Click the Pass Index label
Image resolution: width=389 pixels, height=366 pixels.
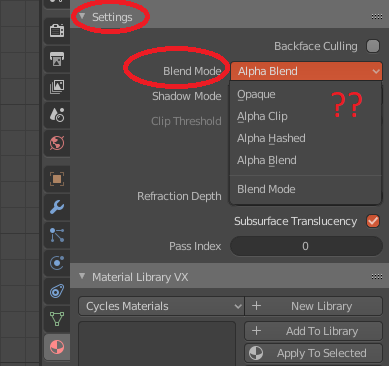tap(195, 246)
